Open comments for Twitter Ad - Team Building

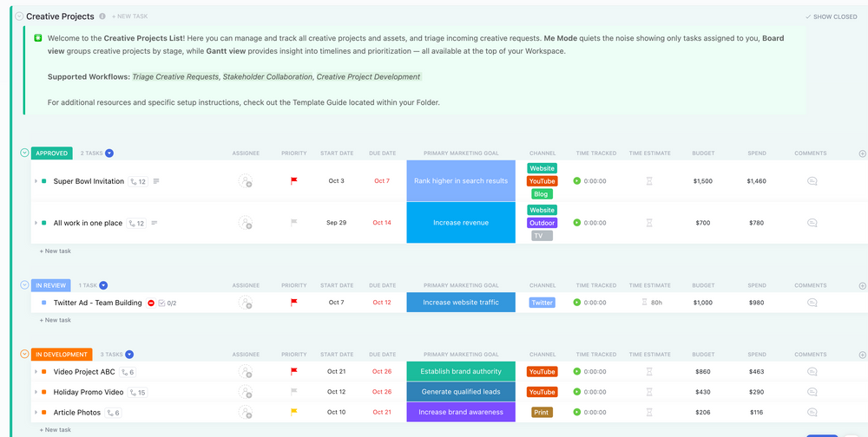coord(812,303)
